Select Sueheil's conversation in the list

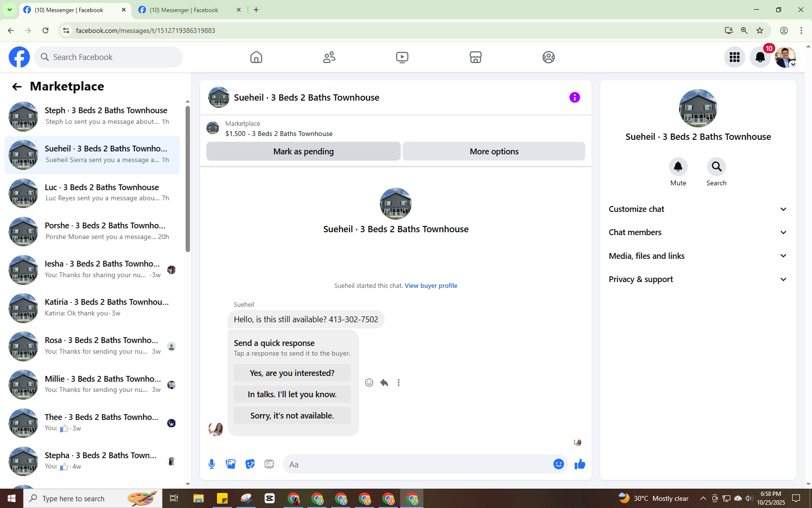click(x=92, y=155)
